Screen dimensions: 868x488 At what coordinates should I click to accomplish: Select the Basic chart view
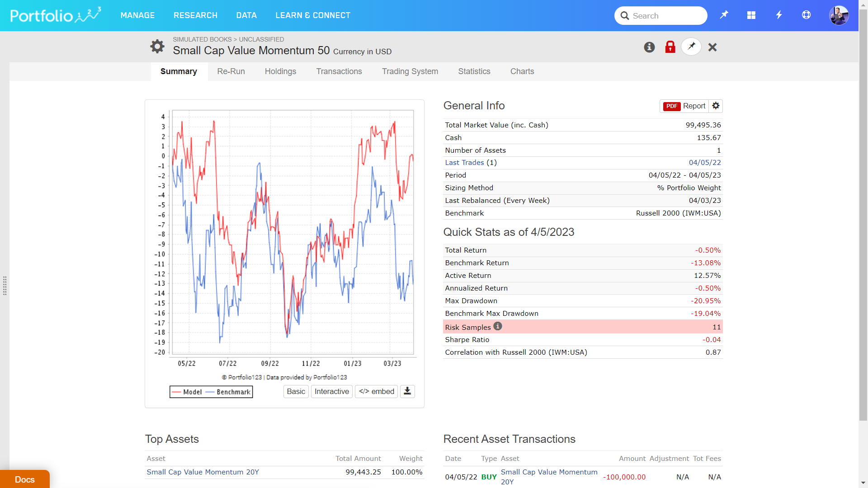pos(296,391)
